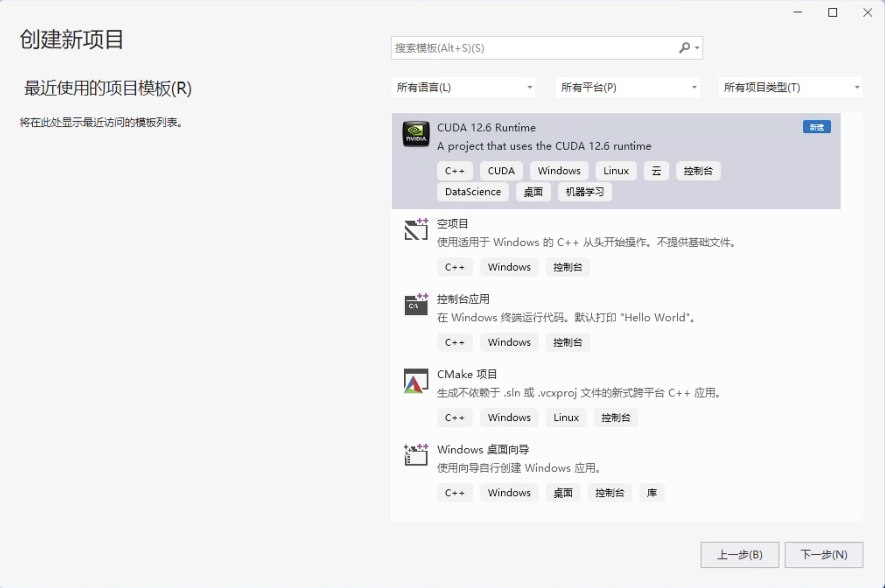Image resolution: width=885 pixels, height=588 pixels.
Task: Click 使用向导自行创建 Windows 应用 description
Action: point(519,468)
